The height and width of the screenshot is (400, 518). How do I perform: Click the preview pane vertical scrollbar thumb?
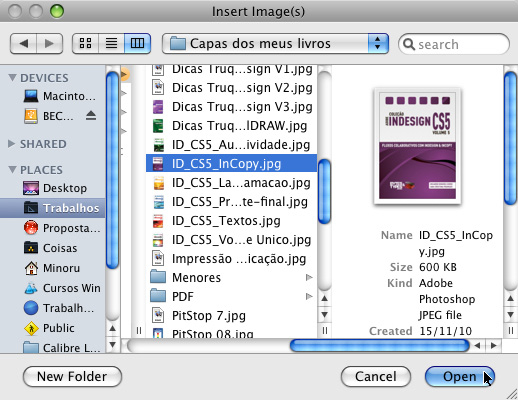[510, 138]
